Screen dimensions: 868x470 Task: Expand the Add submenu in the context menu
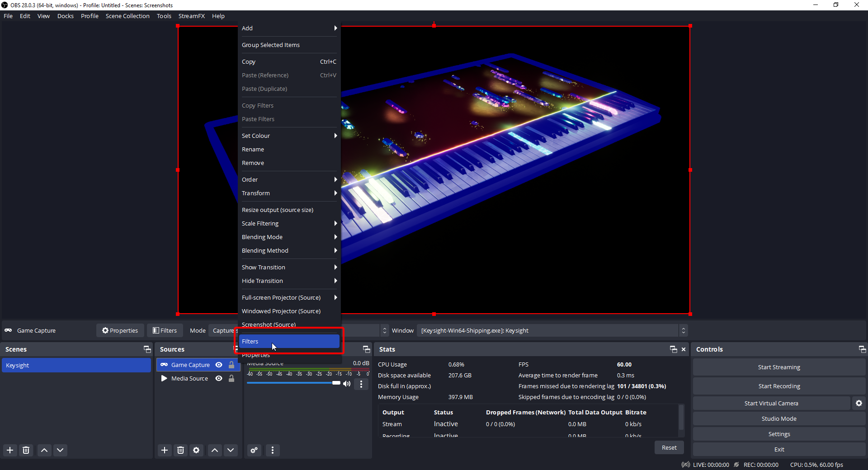(x=289, y=28)
